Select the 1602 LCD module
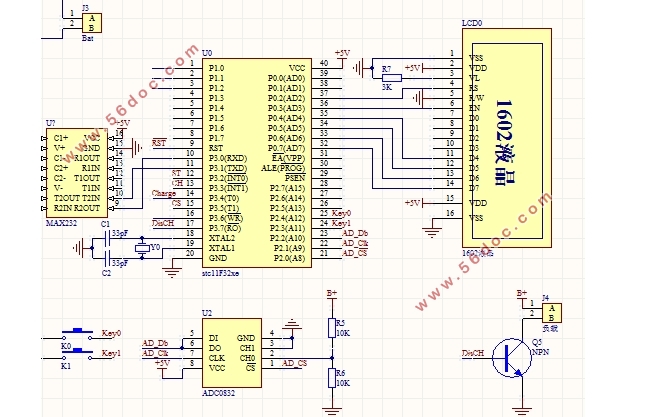This screenshot has width=650, height=417. [x=507, y=138]
